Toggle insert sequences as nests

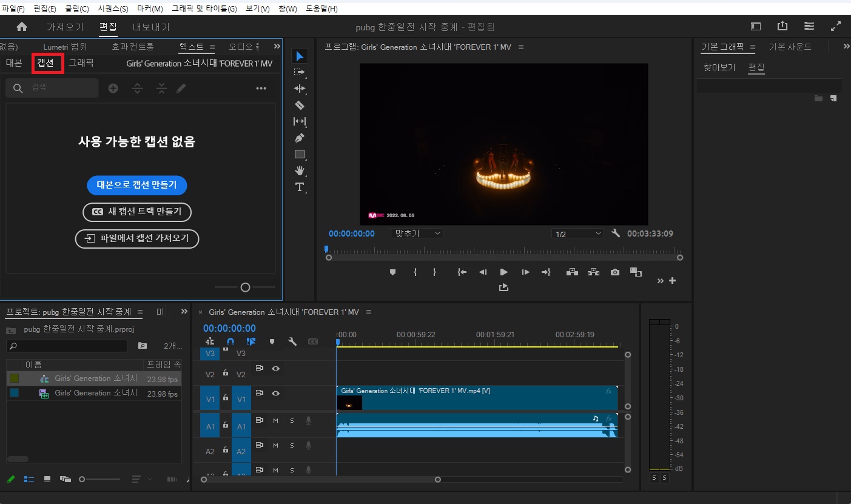pyautogui.click(x=209, y=342)
